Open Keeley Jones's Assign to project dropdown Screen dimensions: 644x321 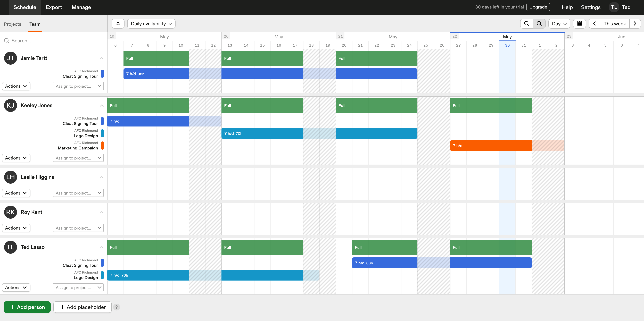click(78, 158)
